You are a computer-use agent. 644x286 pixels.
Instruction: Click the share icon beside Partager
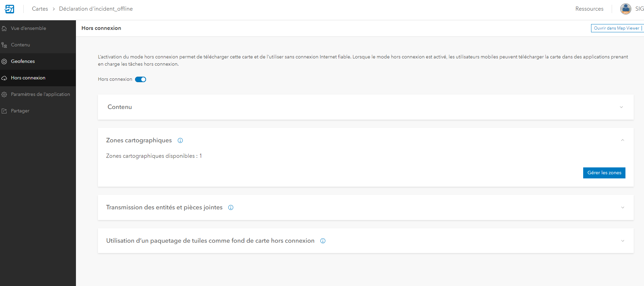(4, 111)
